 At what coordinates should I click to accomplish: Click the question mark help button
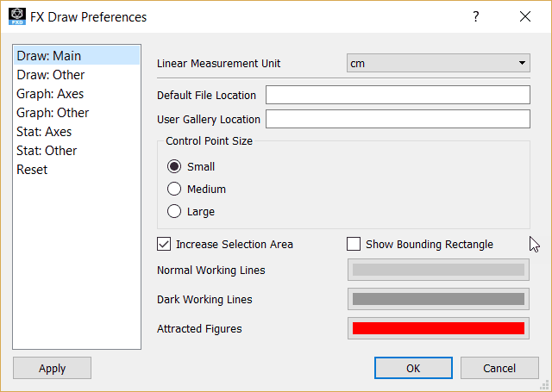476,16
